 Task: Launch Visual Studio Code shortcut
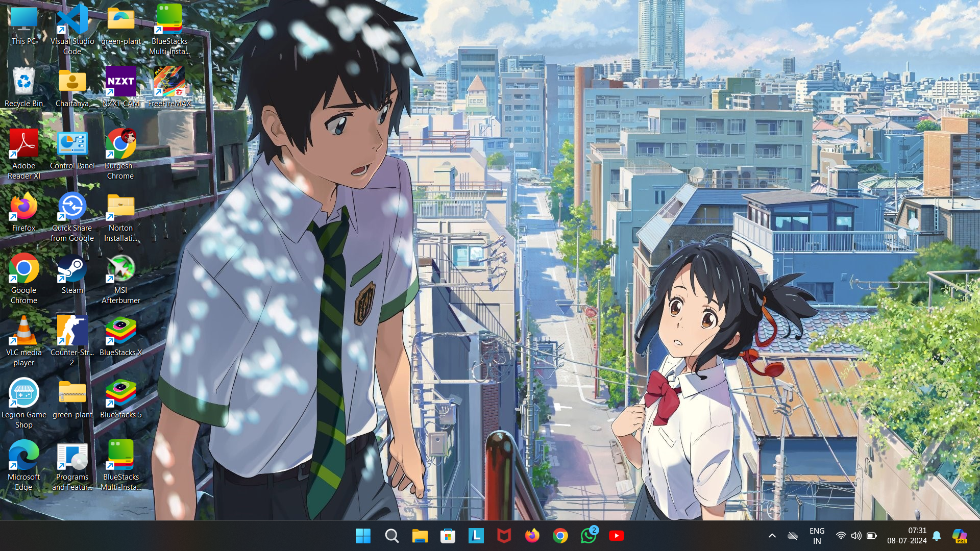[72, 30]
